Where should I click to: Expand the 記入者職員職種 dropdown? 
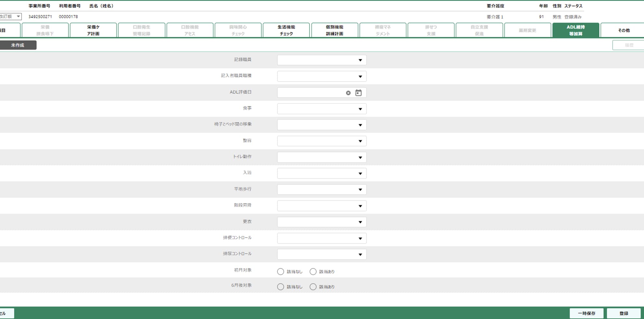tap(321, 76)
